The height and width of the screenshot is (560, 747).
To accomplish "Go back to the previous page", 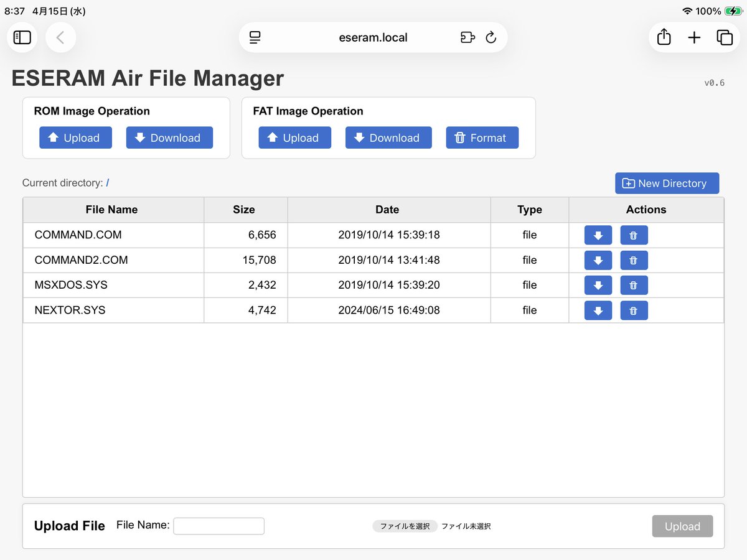I will click(x=60, y=37).
